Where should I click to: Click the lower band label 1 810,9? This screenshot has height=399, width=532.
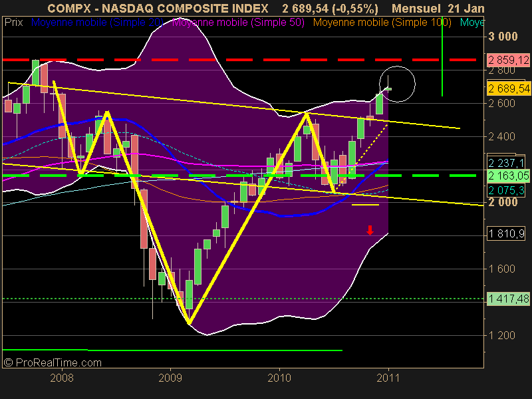[x=506, y=233]
